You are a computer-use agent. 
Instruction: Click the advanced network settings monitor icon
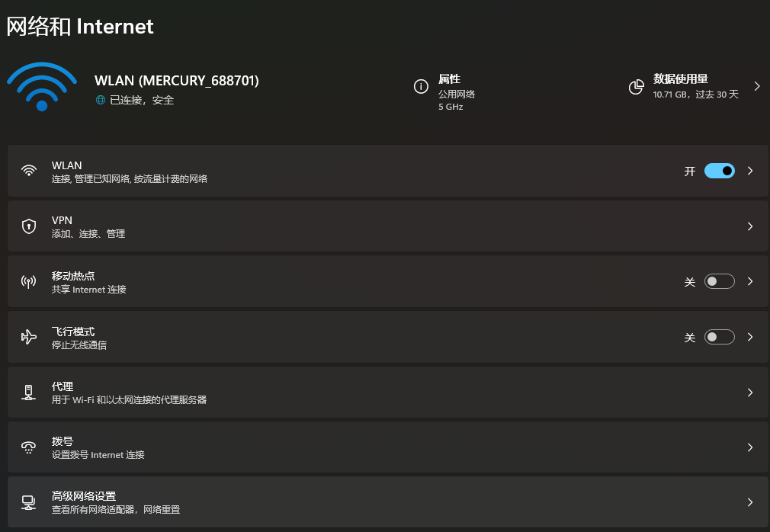(x=29, y=502)
